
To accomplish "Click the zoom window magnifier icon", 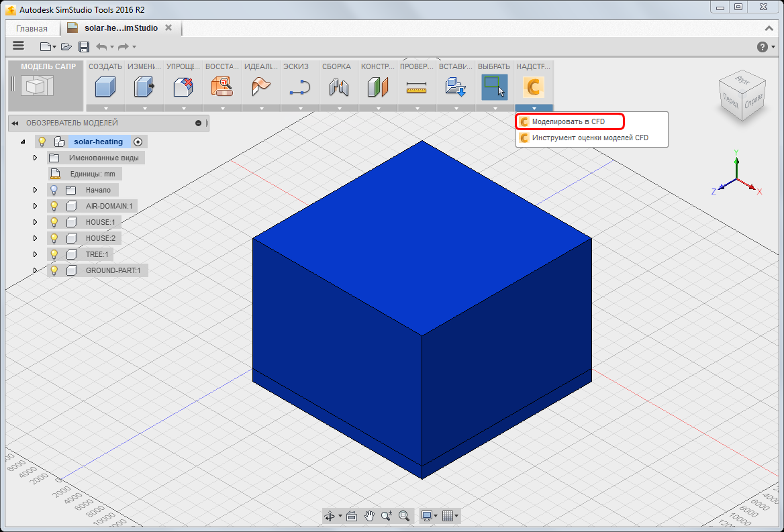I will [x=404, y=516].
